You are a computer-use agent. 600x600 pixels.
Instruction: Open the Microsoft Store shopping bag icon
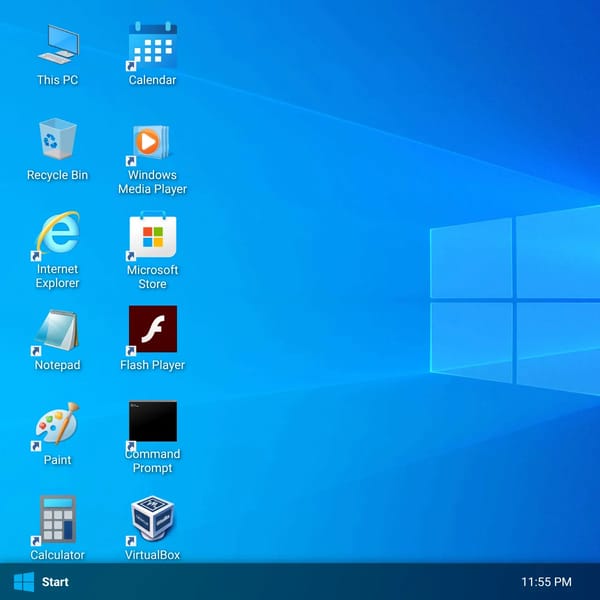153,234
